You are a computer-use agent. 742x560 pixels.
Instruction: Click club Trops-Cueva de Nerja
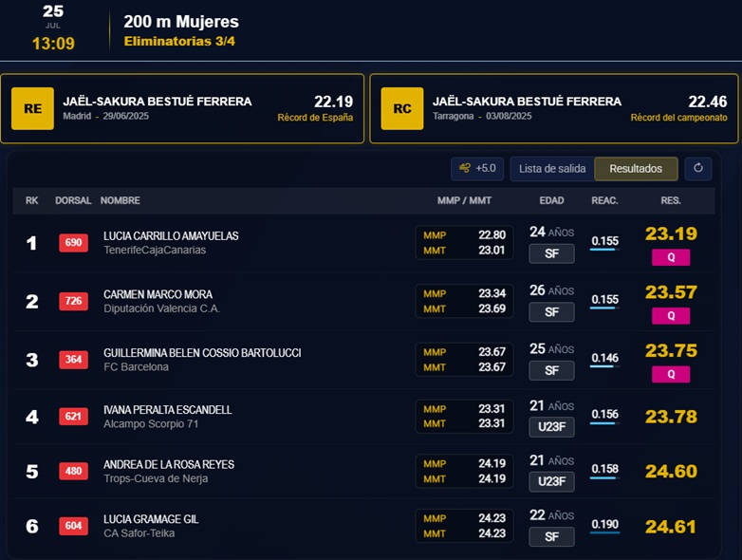coord(156,478)
